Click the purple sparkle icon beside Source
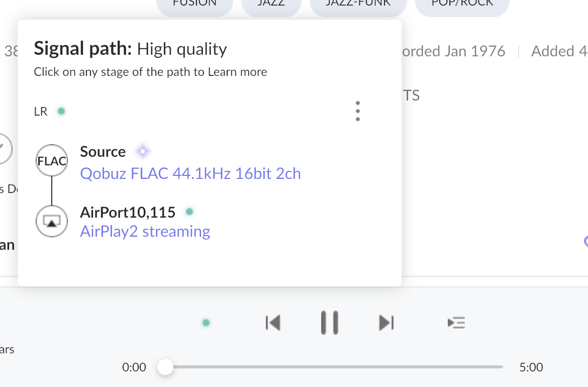The width and height of the screenshot is (588, 387). (143, 151)
